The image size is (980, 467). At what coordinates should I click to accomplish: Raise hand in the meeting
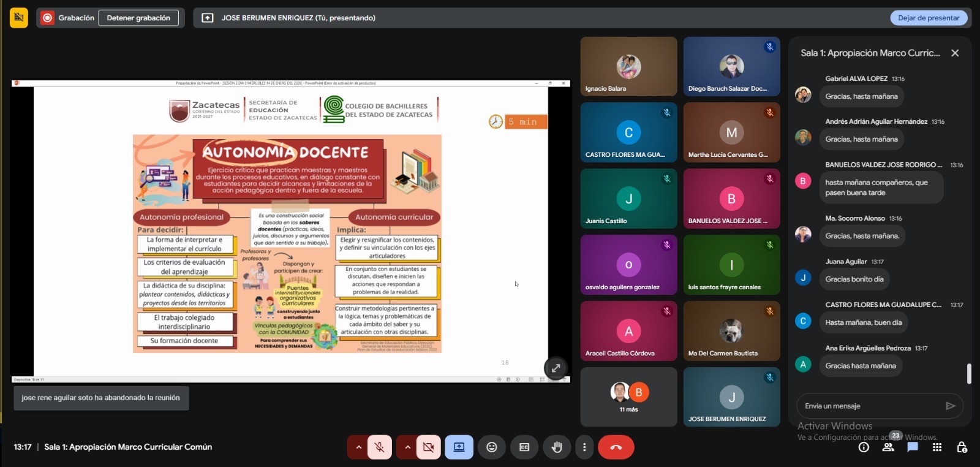pos(557,447)
